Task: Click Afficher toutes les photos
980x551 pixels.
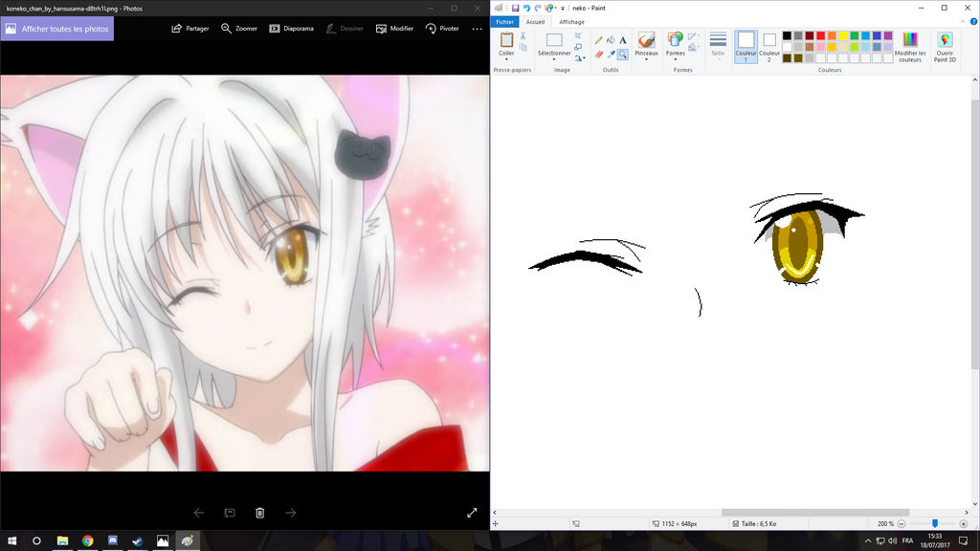Action: click(56, 29)
